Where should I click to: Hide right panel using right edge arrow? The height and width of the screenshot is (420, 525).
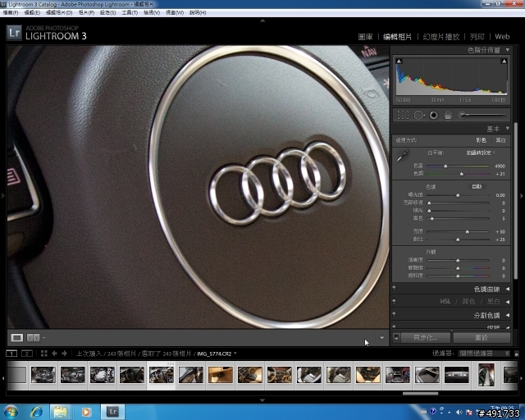522,196
